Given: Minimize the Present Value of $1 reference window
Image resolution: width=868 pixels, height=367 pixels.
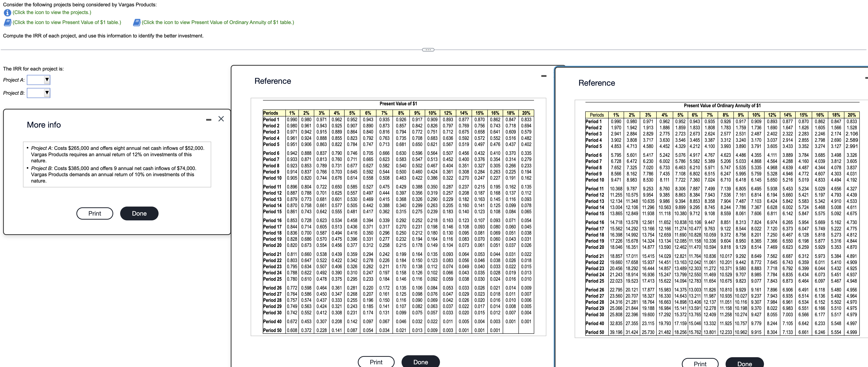Looking at the screenshot, I should tap(544, 76).
